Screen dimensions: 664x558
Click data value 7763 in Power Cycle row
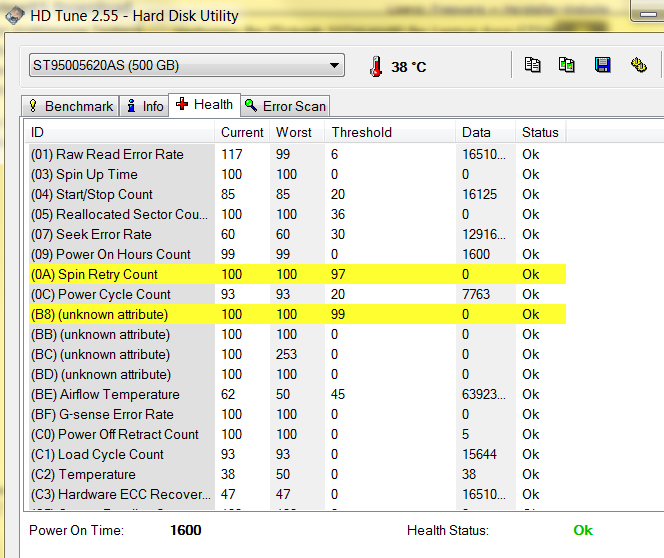coord(476,294)
